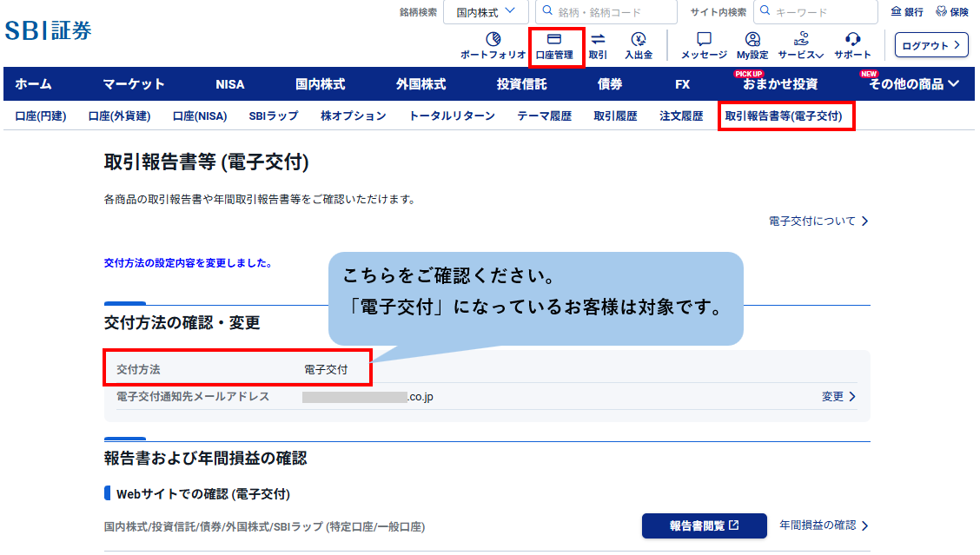Switch to SBIラップ sub-tab
Image resolution: width=980 pixels, height=555 pixels.
[274, 116]
